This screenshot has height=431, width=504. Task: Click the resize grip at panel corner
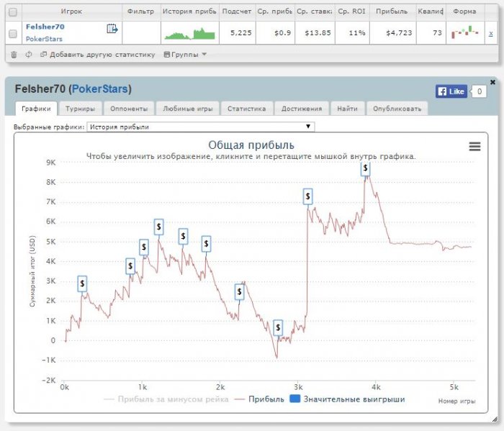coord(495,419)
